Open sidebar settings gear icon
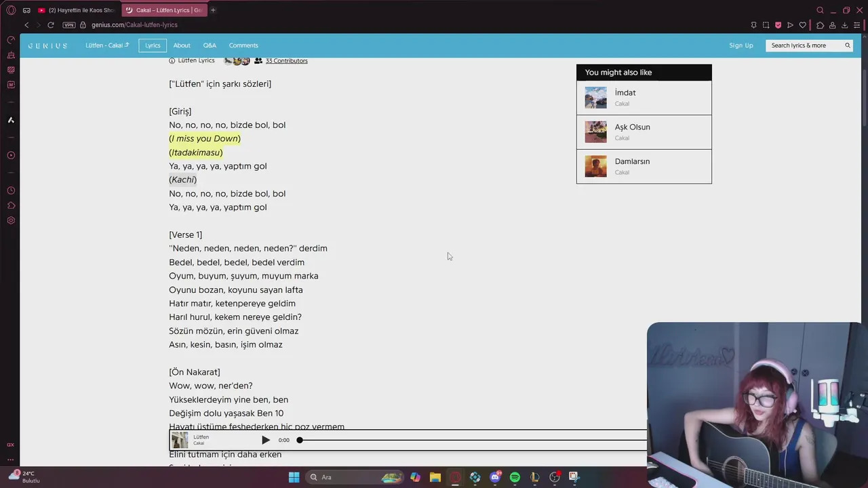Viewport: 868px width, 488px height. 11,220
